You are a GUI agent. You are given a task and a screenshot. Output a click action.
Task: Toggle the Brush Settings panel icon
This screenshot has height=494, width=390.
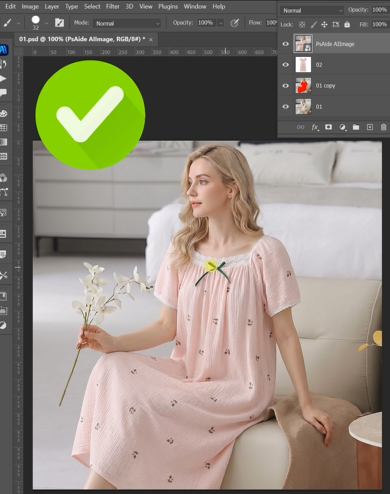click(59, 23)
